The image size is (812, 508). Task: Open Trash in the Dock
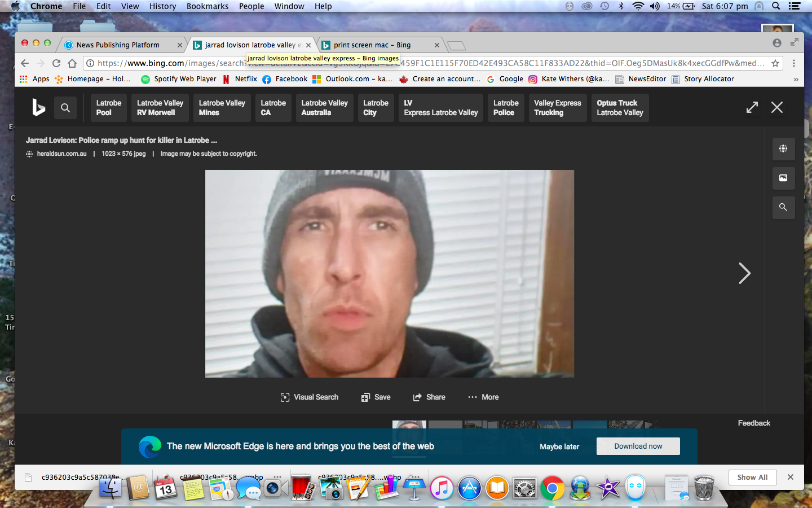[x=704, y=488]
